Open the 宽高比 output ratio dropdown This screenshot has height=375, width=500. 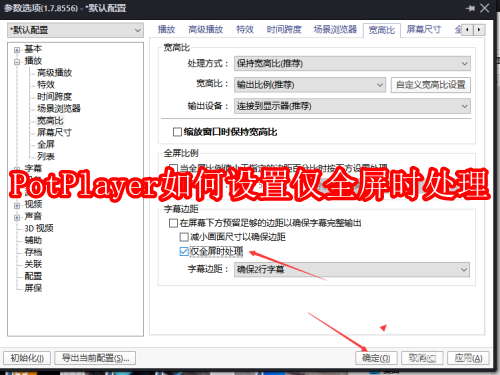coord(310,85)
